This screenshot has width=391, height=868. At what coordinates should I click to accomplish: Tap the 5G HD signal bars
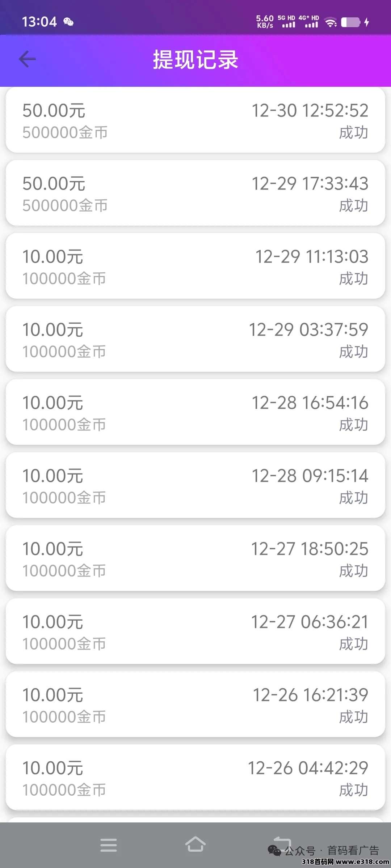(287, 22)
